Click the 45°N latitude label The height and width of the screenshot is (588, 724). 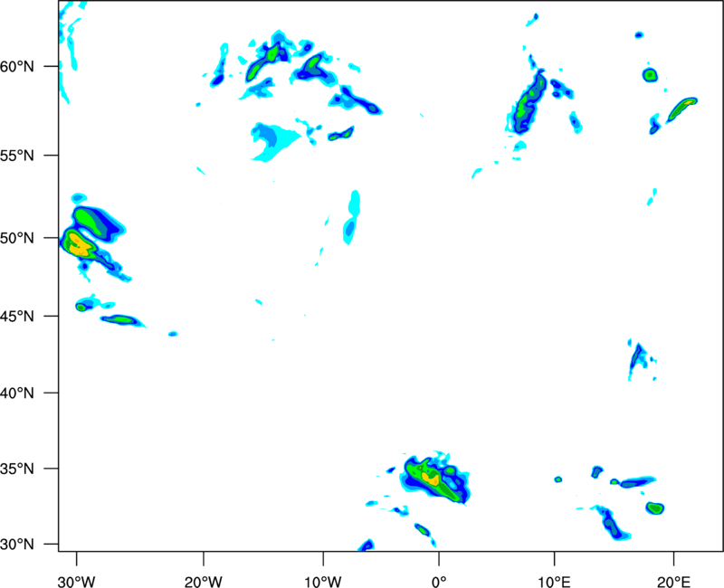click(17, 316)
